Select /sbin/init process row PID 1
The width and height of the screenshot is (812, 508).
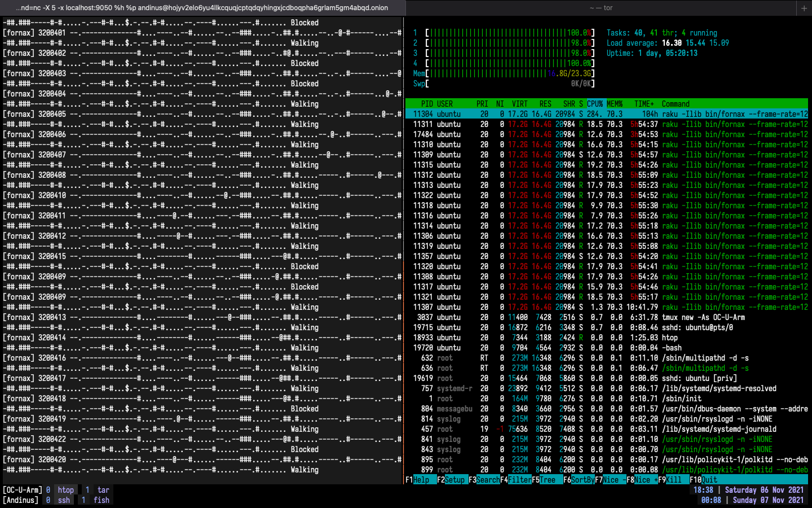[x=607, y=398]
